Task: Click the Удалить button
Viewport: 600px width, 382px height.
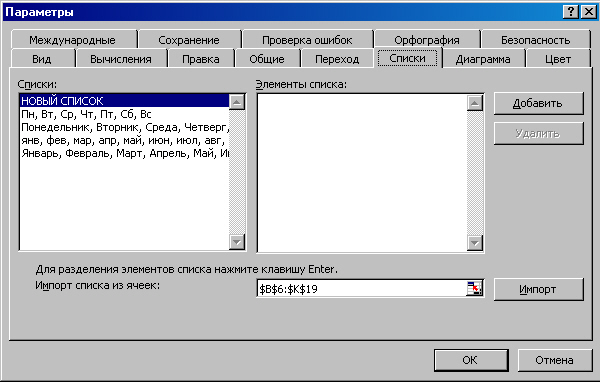Action: pos(538,133)
